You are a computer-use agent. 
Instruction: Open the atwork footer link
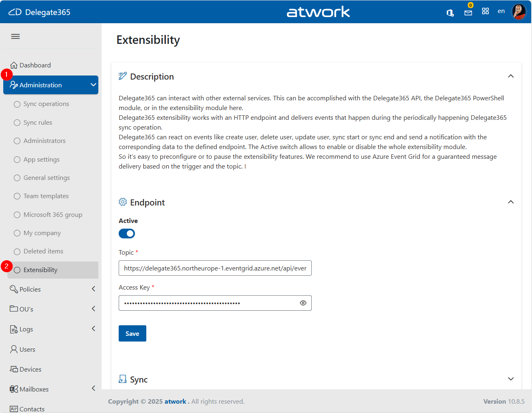176,401
